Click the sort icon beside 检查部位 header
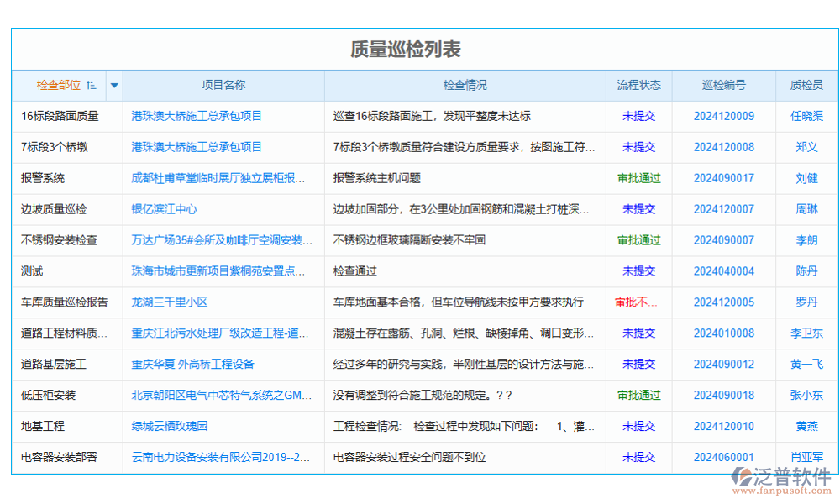 click(x=91, y=85)
